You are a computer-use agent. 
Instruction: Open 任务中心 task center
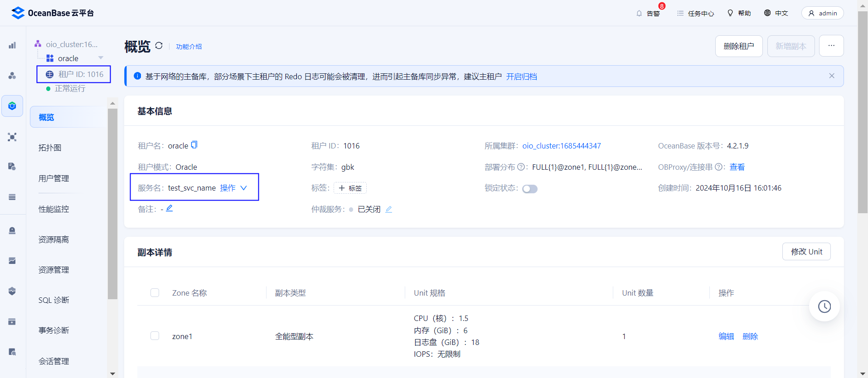click(x=695, y=13)
